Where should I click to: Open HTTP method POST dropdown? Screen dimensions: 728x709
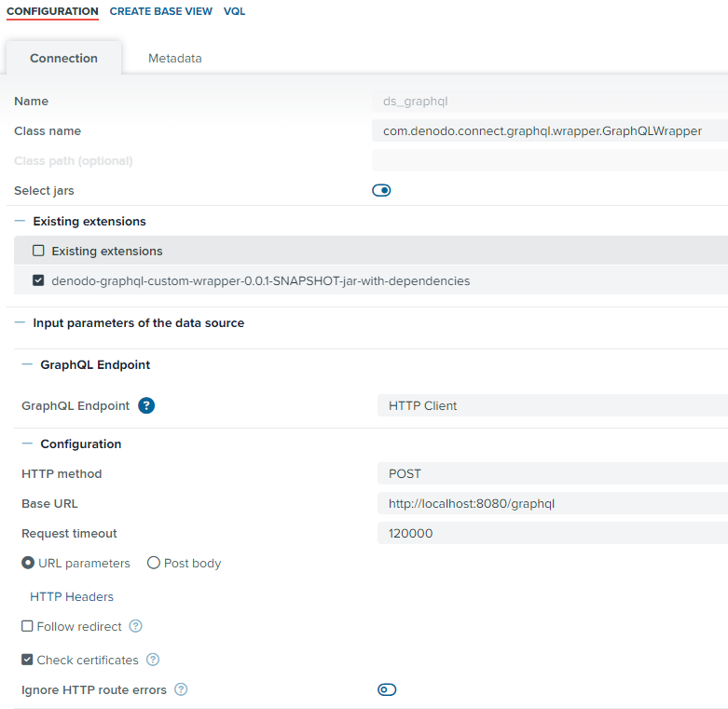[x=553, y=473]
